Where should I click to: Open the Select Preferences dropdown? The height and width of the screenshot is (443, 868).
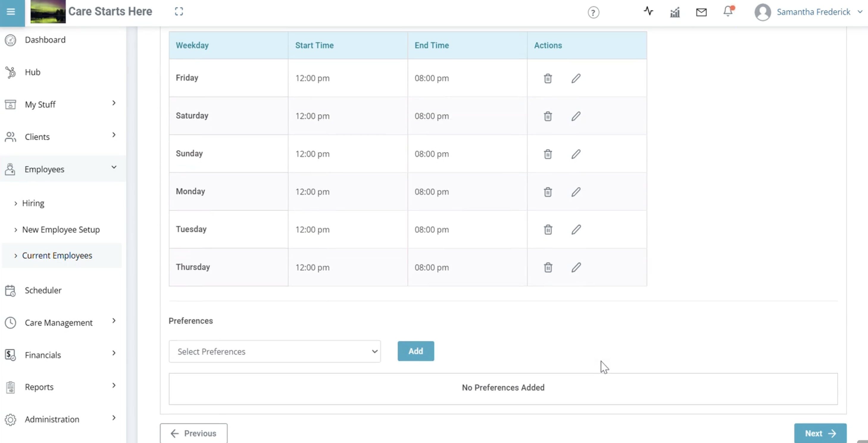[275, 351]
